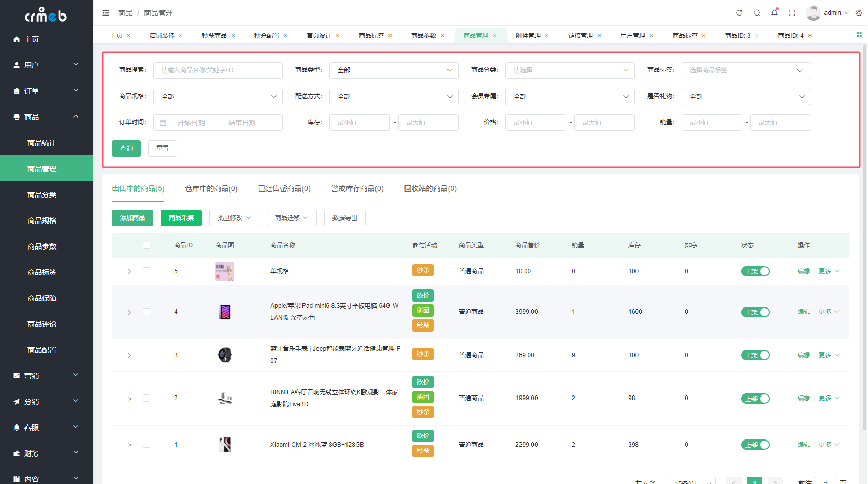
Task: Close the 秒杀配置 tab
Action: pos(285,36)
